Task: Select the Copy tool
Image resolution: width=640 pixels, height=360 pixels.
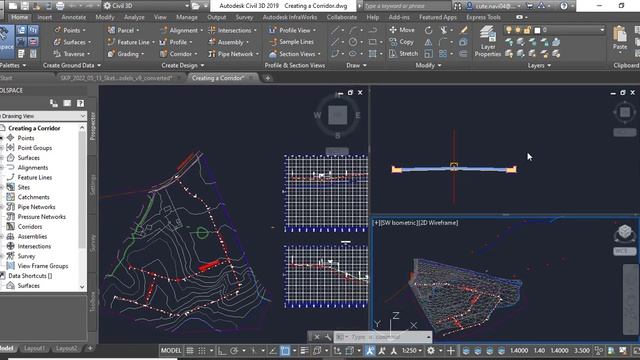Action: coord(401,42)
